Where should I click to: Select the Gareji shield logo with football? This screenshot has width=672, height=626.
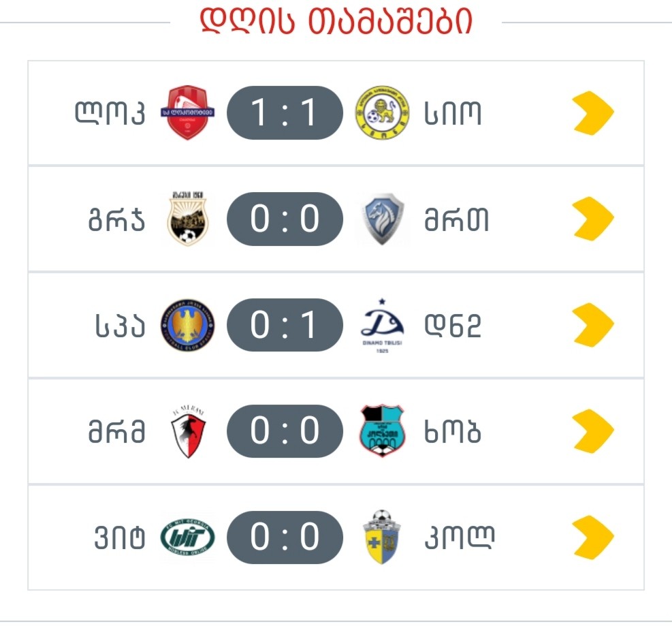tap(188, 218)
